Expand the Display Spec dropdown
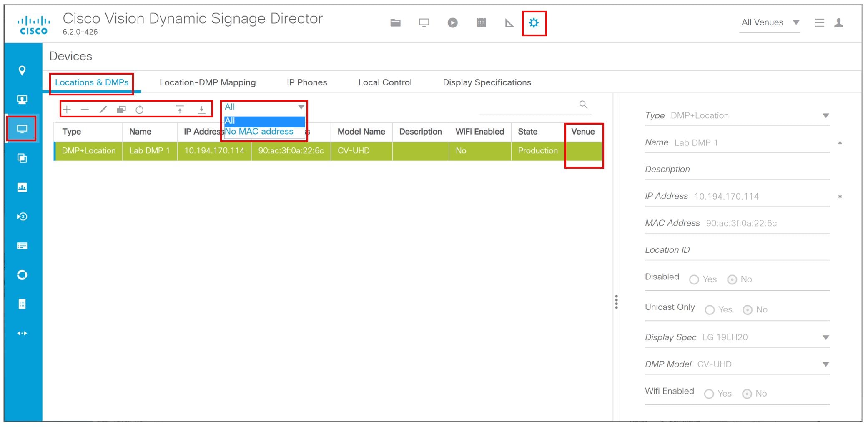 coord(825,337)
